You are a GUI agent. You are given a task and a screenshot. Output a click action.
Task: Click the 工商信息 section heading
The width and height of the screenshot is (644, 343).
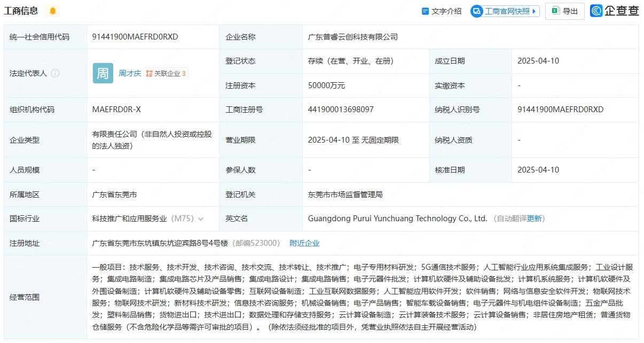21,11
